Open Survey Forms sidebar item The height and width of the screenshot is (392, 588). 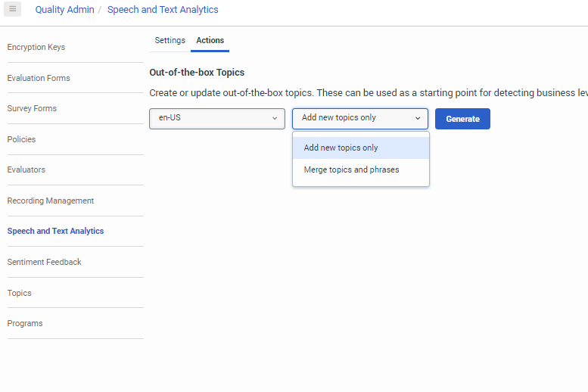click(x=32, y=109)
